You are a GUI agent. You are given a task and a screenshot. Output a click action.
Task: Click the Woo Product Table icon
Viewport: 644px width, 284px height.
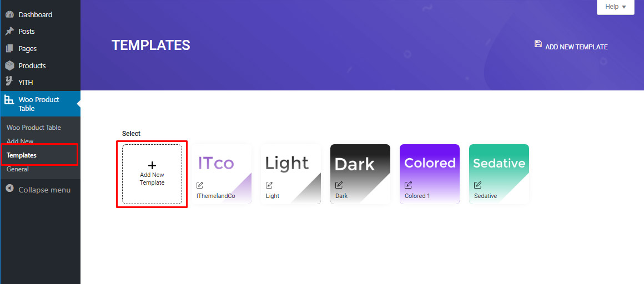coord(9,100)
